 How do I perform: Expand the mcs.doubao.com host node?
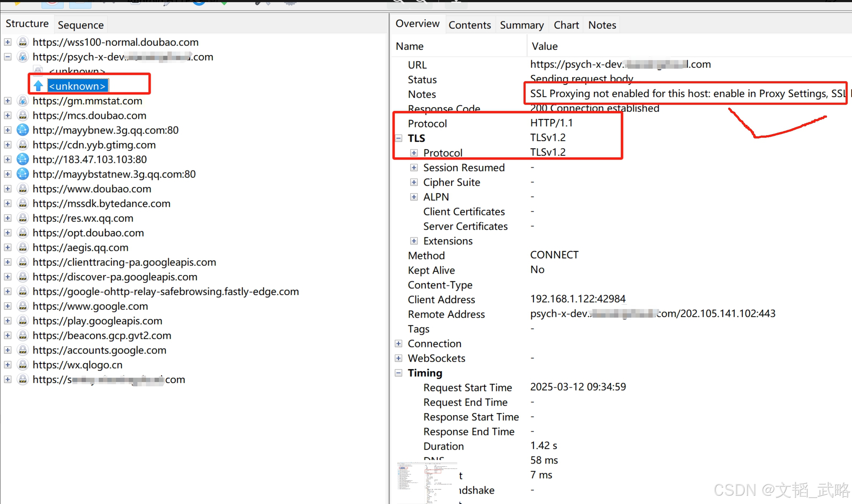[x=8, y=116]
